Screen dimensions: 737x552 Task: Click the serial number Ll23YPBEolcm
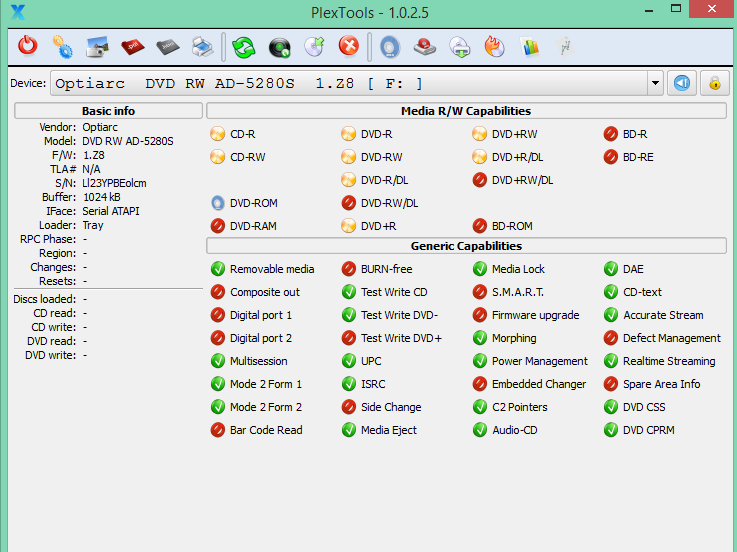(x=114, y=183)
